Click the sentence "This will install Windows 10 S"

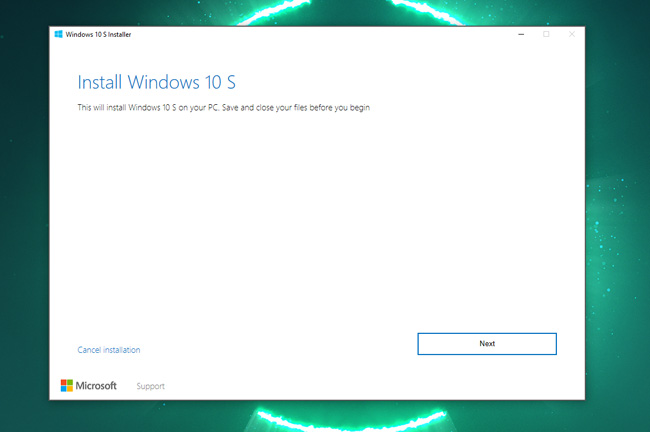(140, 107)
